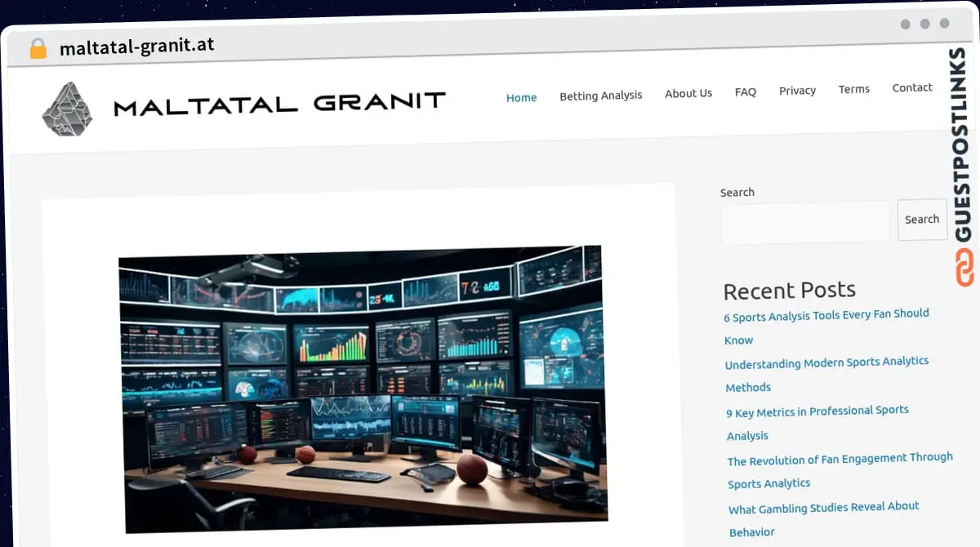Open the Terms page
The width and height of the screenshot is (980, 547).
tap(853, 89)
